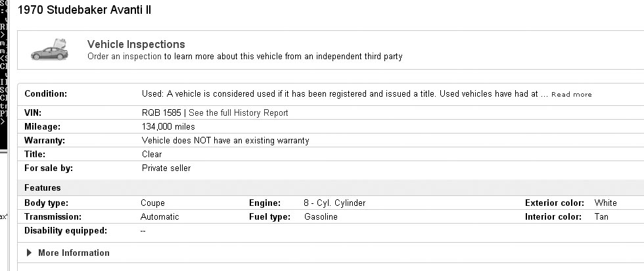Screen dimensions: 644x271
Task: Click the Features section header
Action: click(x=43, y=188)
